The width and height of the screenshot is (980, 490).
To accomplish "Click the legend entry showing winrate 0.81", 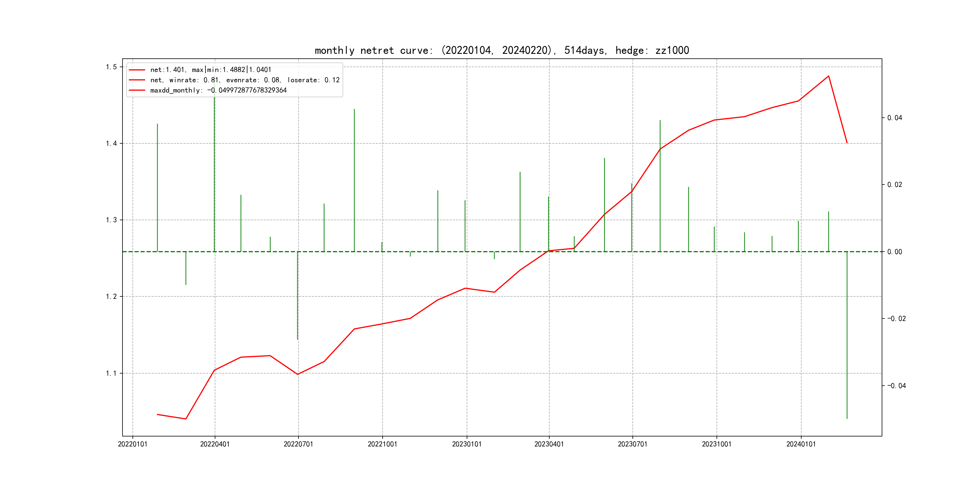I will point(245,80).
